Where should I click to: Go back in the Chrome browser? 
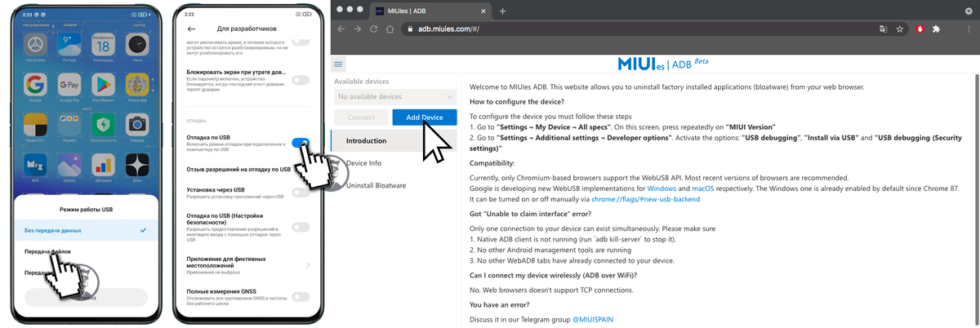(x=341, y=29)
